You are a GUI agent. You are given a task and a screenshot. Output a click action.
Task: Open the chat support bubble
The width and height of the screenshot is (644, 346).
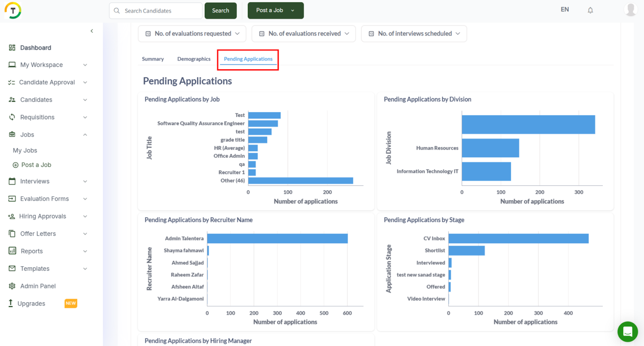pyautogui.click(x=627, y=331)
